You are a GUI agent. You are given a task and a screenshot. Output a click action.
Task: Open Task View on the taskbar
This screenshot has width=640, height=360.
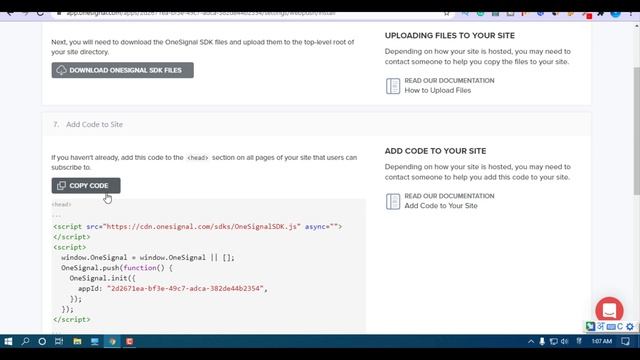point(59,341)
